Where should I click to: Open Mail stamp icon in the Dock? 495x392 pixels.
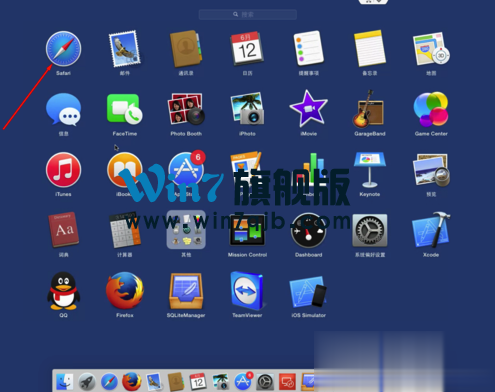pyautogui.click(x=154, y=382)
